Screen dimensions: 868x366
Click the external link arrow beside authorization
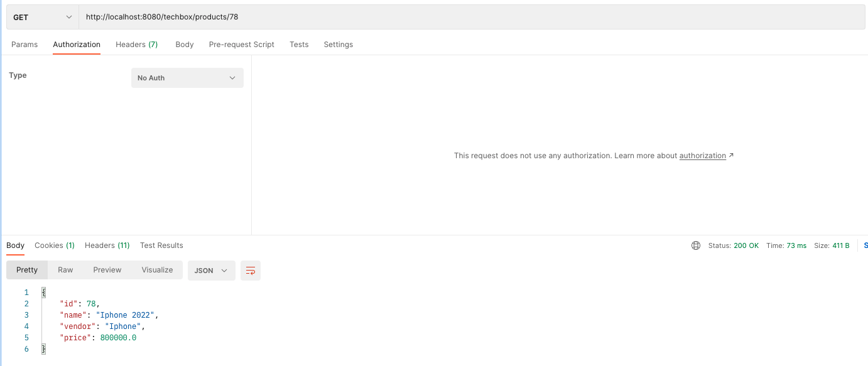pos(730,155)
